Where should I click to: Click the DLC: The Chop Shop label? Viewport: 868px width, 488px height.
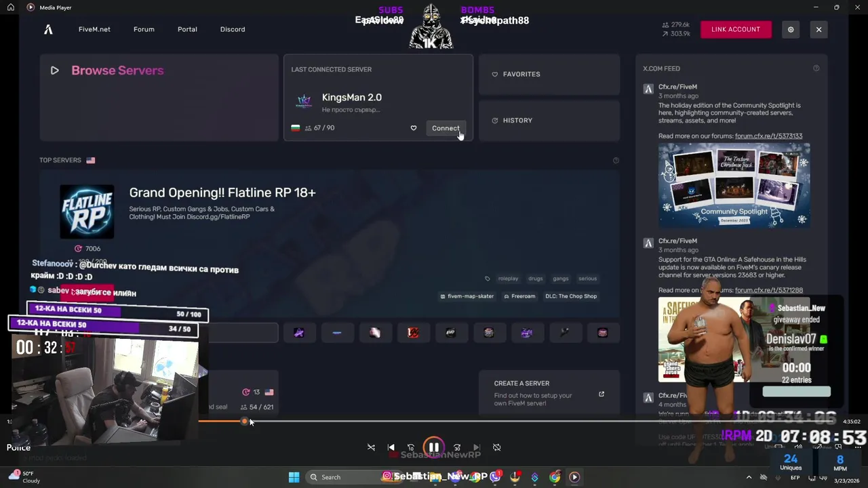tap(571, 296)
